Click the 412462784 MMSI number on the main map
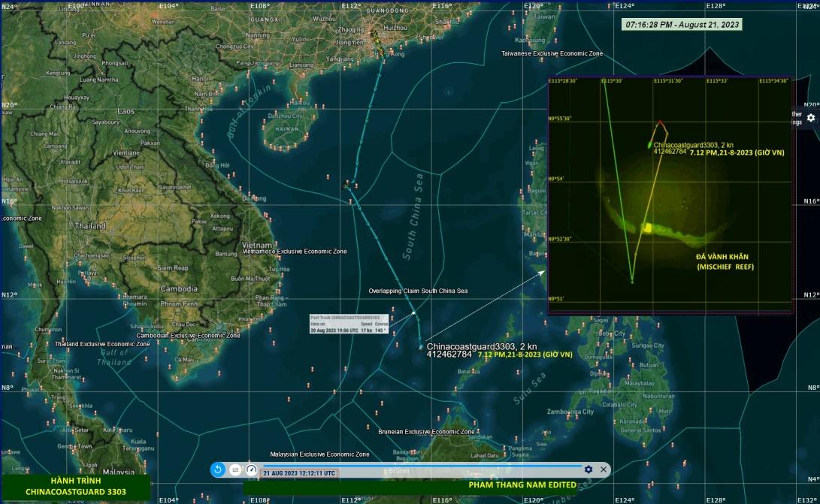 [x=449, y=355]
